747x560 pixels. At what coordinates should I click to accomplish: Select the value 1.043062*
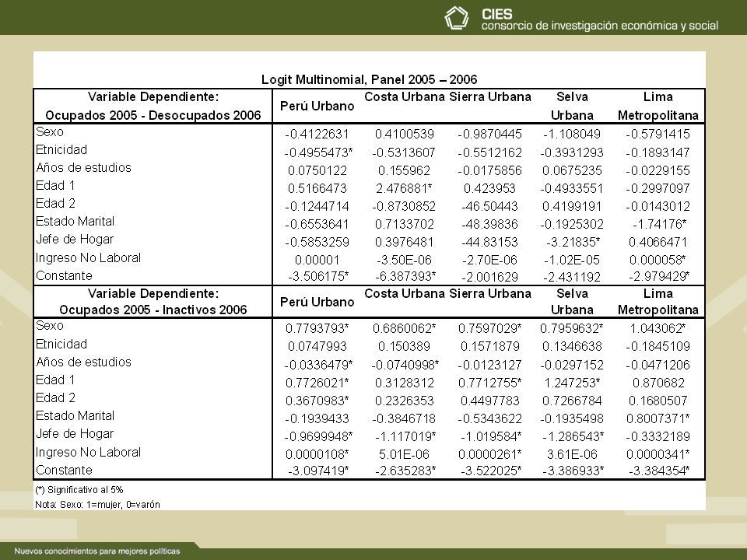click(x=658, y=328)
